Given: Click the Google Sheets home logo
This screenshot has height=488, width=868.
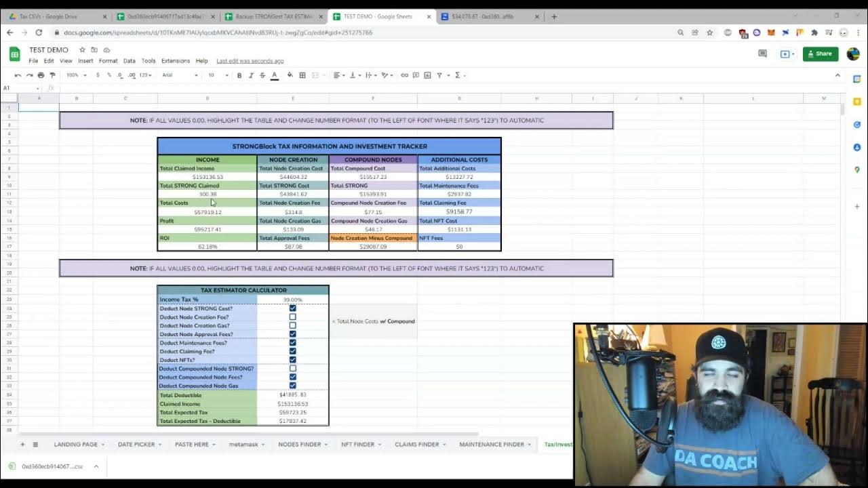Looking at the screenshot, I should [x=14, y=54].
